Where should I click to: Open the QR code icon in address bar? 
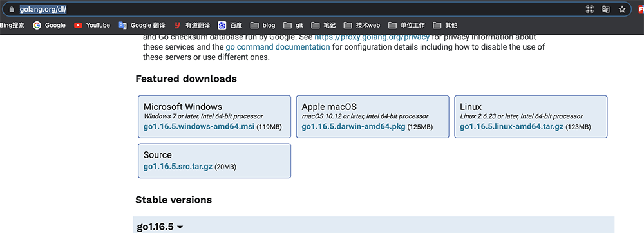pos(589,9)
